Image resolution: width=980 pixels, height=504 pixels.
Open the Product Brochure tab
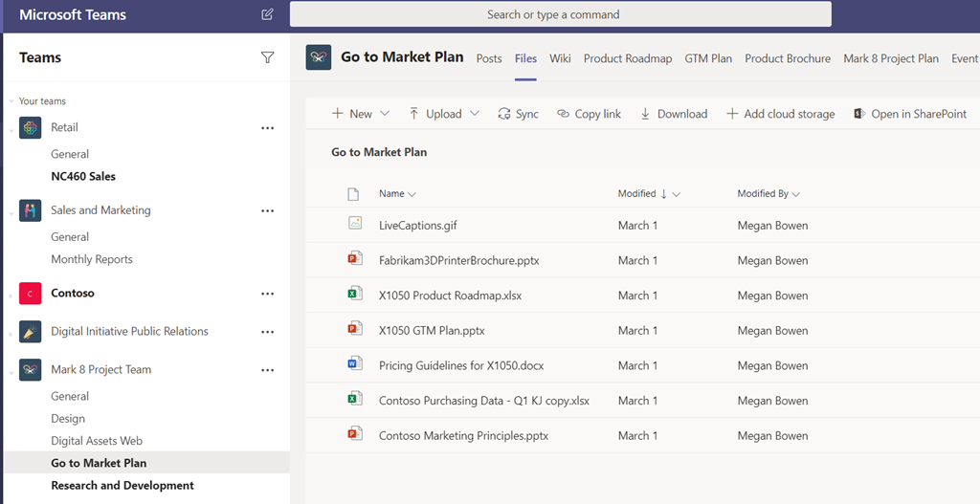pos(788,58)
